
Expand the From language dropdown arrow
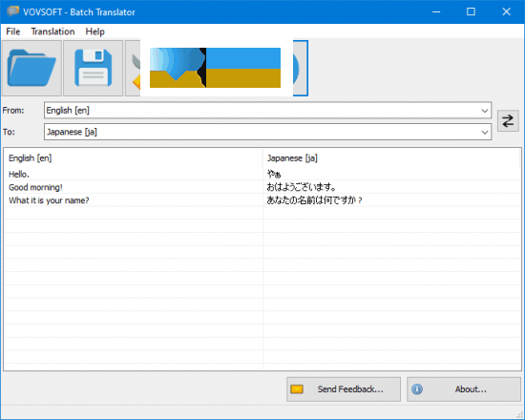(485, 111)
